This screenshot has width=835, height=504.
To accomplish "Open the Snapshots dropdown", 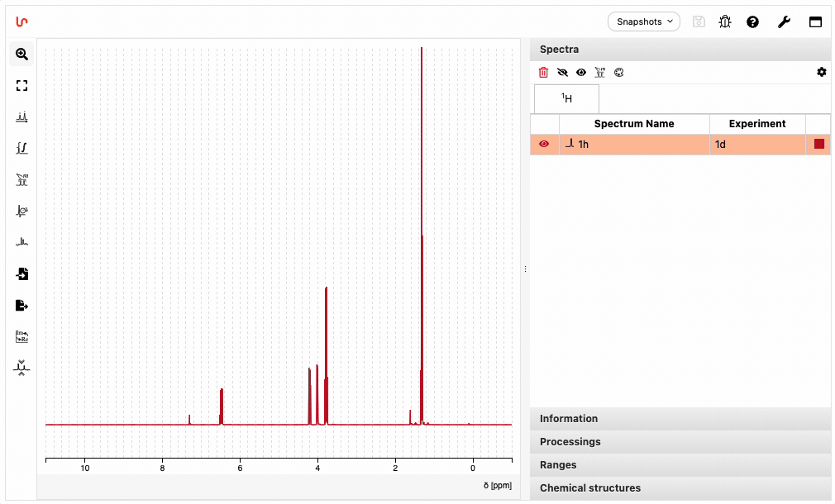I will pos(643,21).
